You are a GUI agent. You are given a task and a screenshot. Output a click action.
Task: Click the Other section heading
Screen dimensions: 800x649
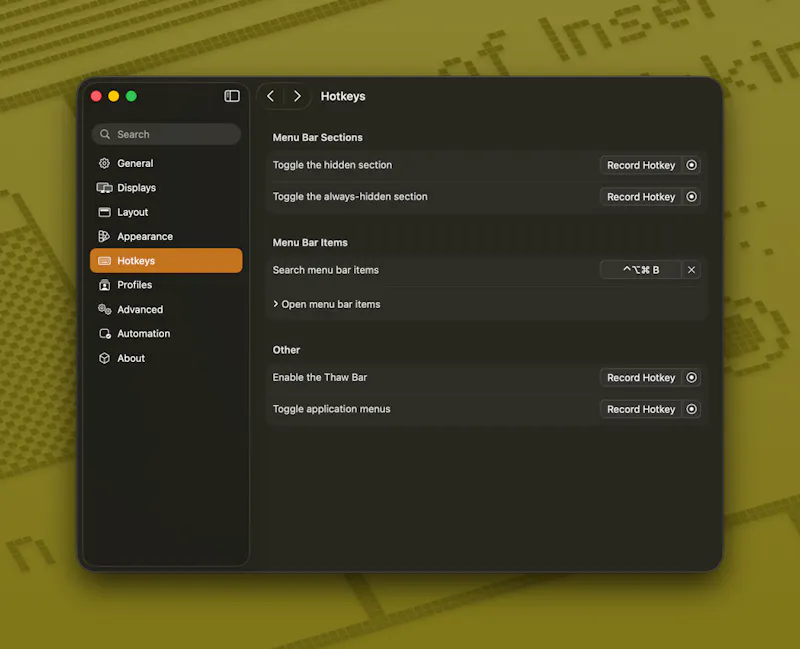[286, 350]
